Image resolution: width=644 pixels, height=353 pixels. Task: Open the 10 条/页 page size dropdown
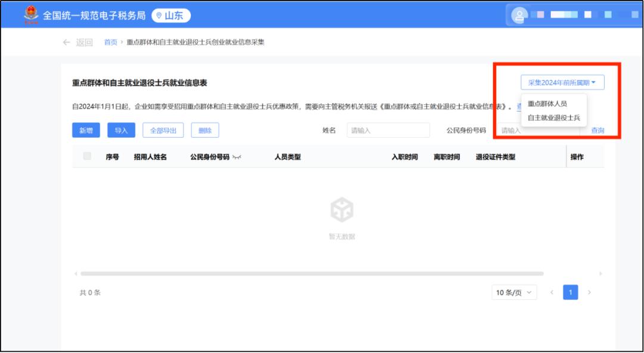514,292
